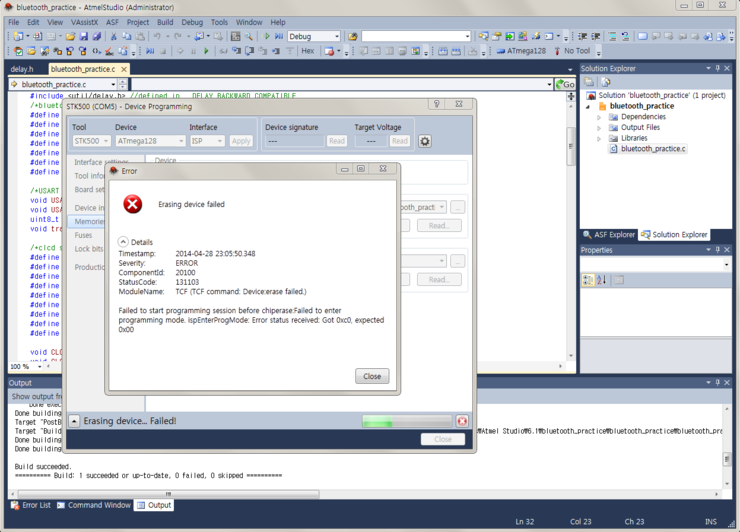Viewport: 740px width, 532px height.
Task: Click the Copy icon in toolbar
Action: (x=126, y=36)
